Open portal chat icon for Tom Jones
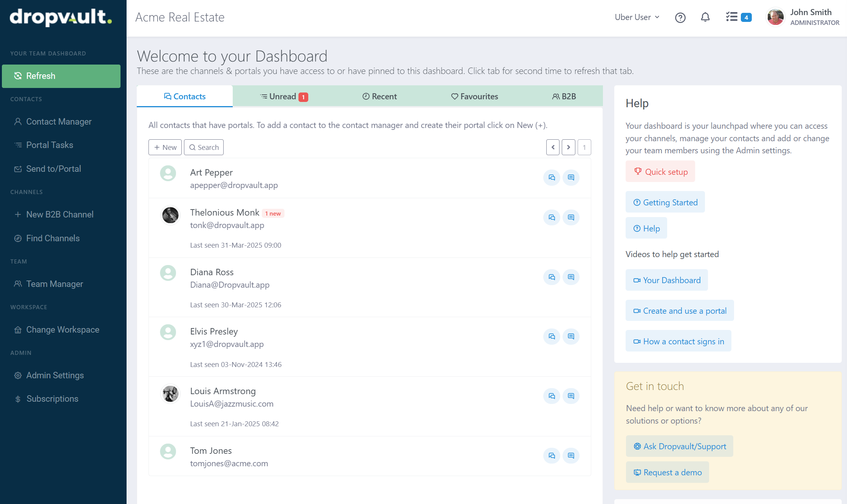 tap(552, 456)
